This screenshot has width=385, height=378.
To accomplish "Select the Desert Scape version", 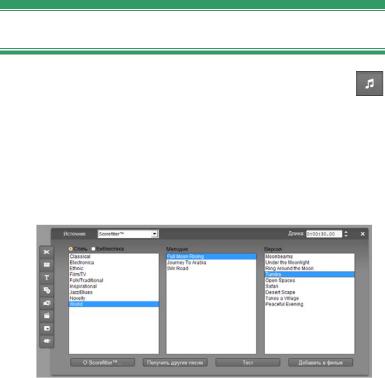I will (309, 292).
